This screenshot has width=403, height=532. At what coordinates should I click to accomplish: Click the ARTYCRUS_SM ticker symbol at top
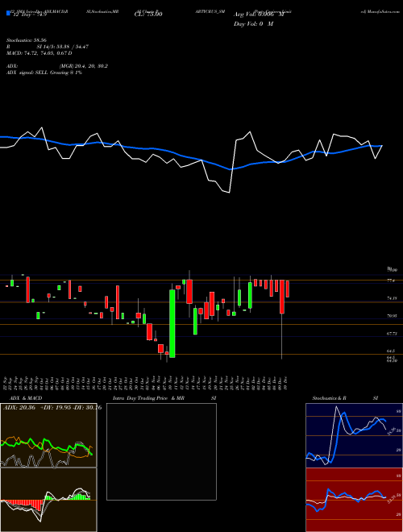(210, 11)
